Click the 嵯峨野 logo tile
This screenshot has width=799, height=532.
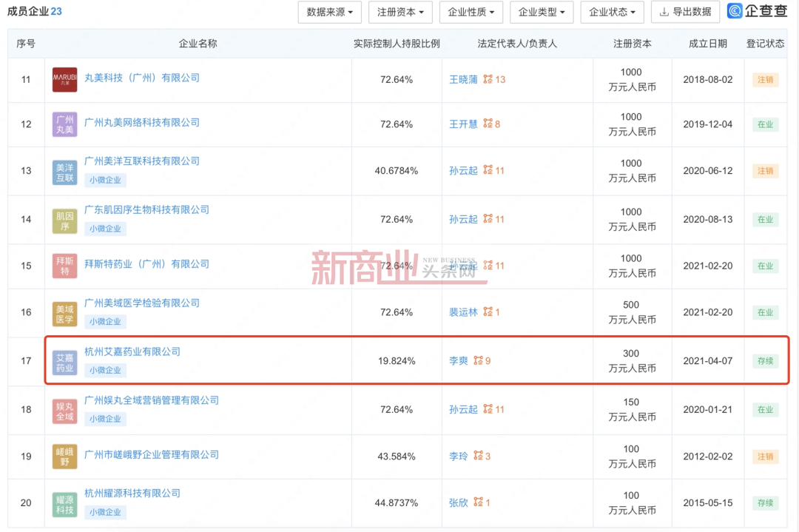64,456
